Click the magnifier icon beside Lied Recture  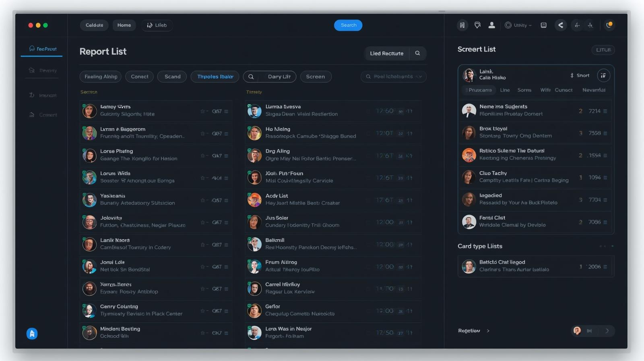[x=417, y=53]
